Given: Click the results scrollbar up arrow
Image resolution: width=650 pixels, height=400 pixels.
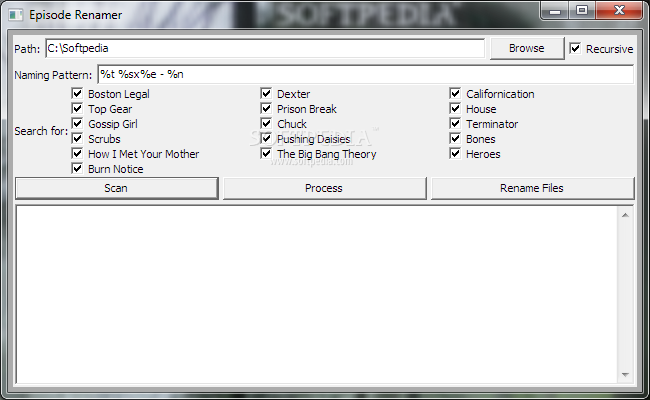Looking at the screenshot, I should [x=625, y=215].
